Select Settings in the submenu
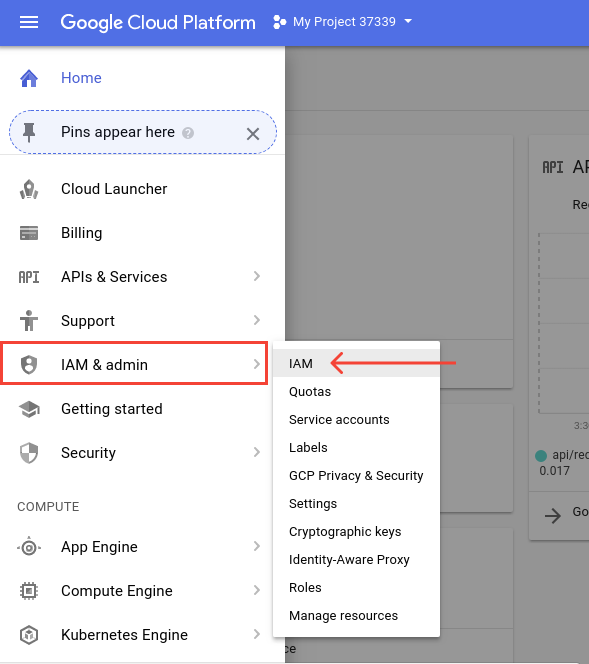 tap(356, 504)
